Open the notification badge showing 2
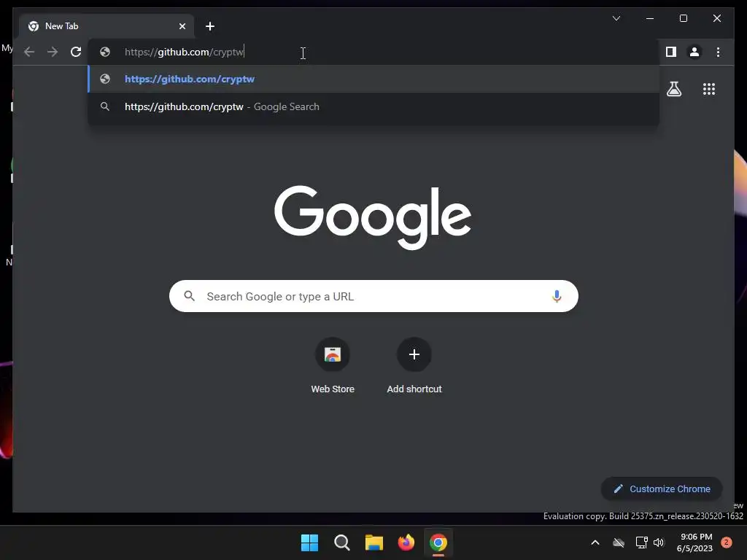Screen dimensions: 747x560 pyautogui.click(x=727, y=542)
